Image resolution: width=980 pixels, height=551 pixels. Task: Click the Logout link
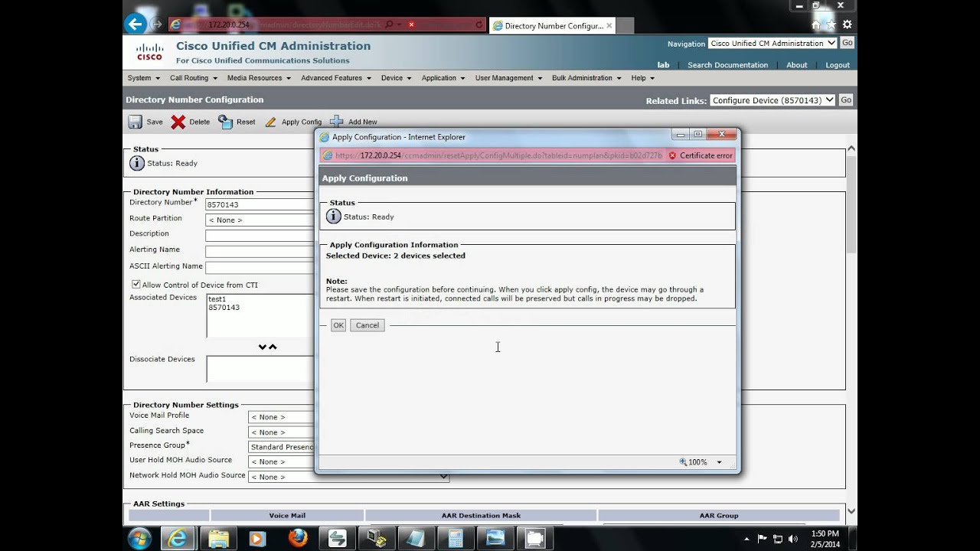click(838, 65)
